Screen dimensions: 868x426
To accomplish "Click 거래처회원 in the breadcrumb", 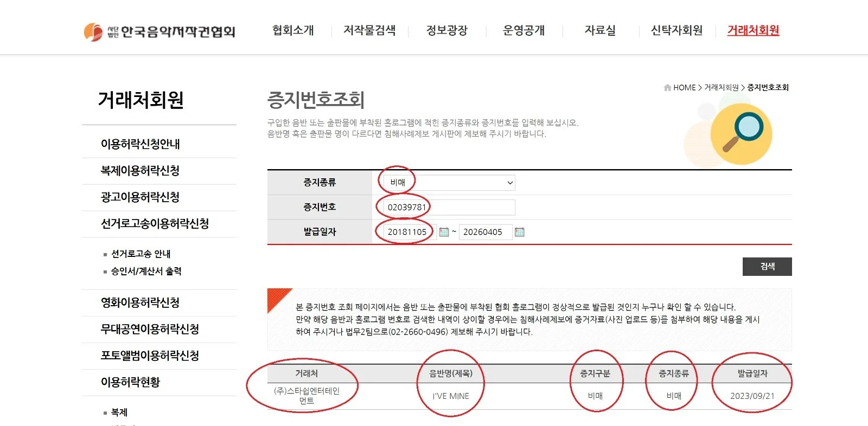I will point(722,87).
